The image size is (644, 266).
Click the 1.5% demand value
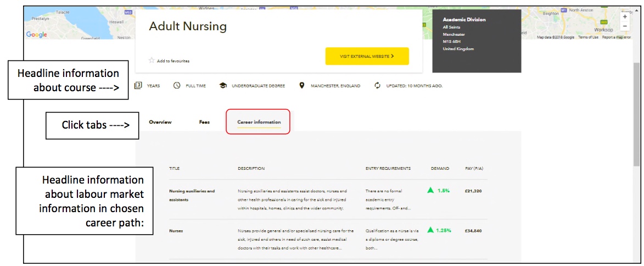tap(444, 190)
